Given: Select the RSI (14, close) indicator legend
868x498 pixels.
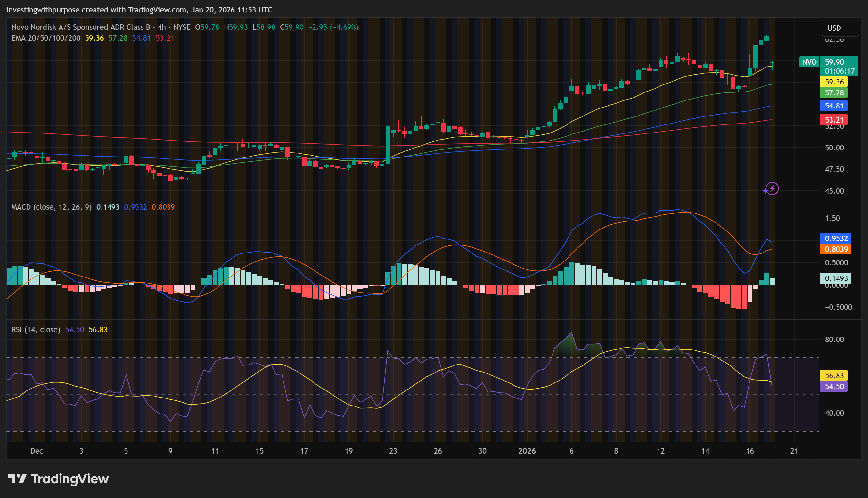Looking at the screenshot, I should point(36,329).
